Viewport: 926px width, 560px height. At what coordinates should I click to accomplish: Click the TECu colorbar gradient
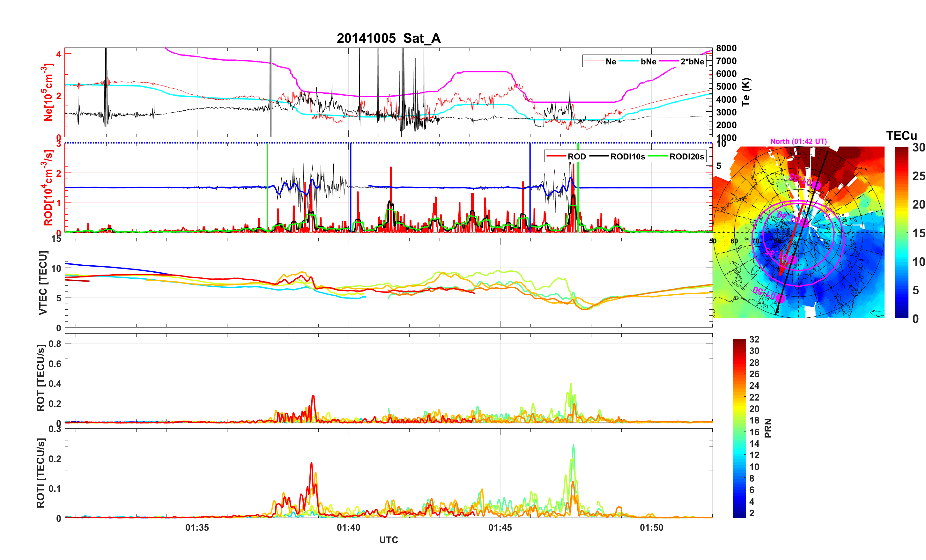pyautogui.click(x=901, y=232)
